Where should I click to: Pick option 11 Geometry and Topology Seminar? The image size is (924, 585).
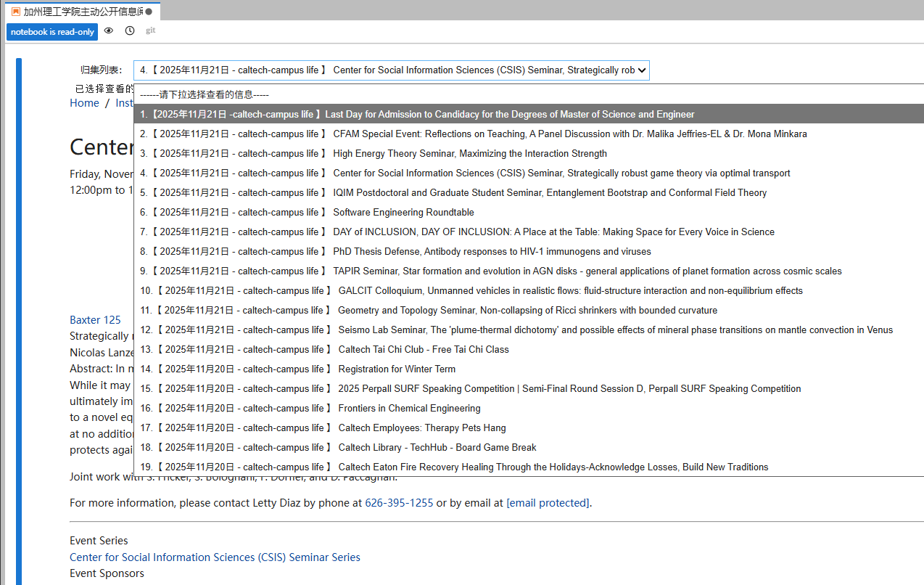click(529, 310)
